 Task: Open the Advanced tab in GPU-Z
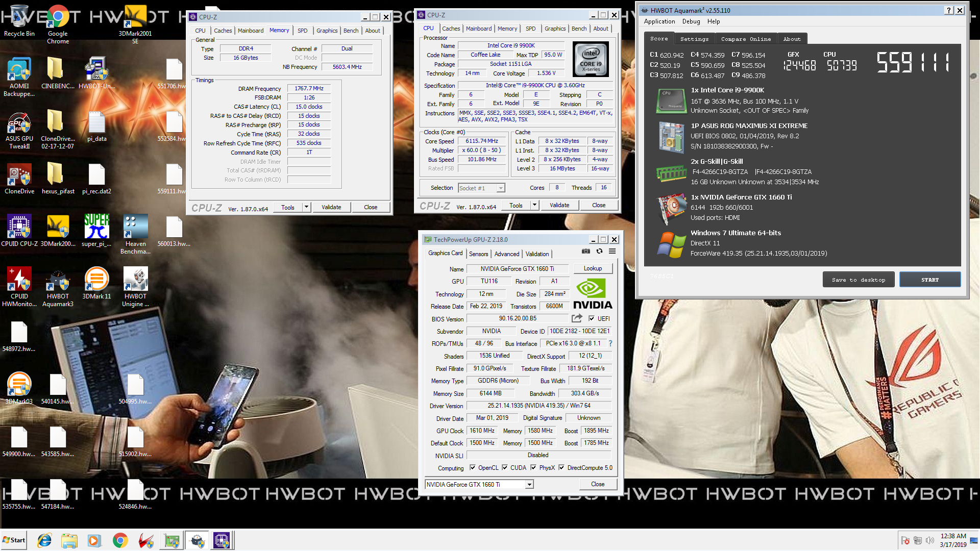click(x=507, y=254)
